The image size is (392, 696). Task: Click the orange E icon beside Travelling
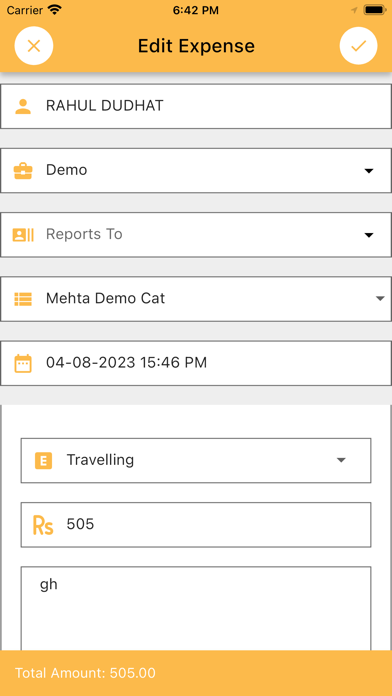coord(44,461)
